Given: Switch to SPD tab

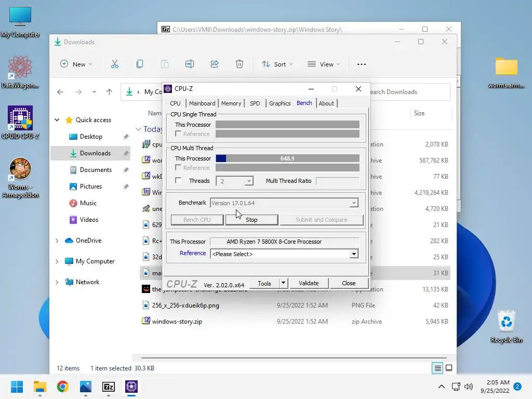Looking at the screenshot, I should click(x=255, y=103).
